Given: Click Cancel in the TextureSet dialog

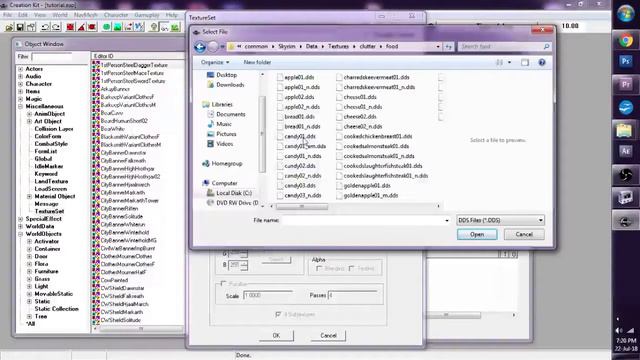Looking at the screenshot, I should point(328,336).
